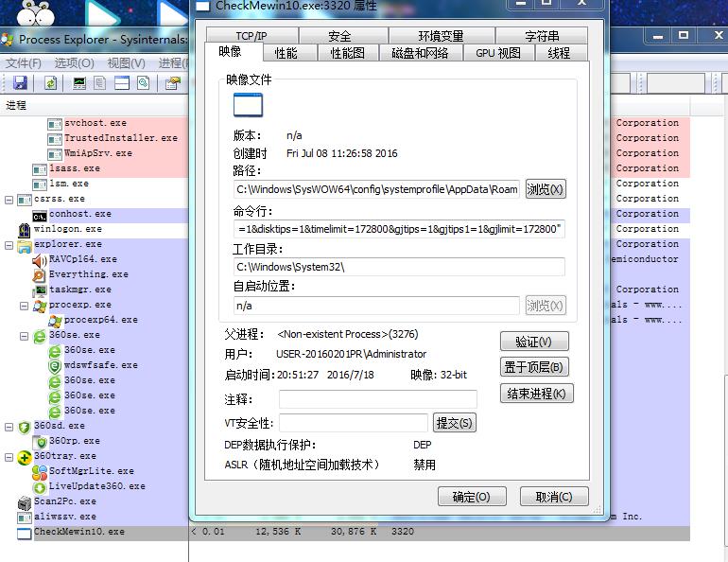Switch to the TCP/IP tab
728x562 pixels.
(x=251, y=36)
